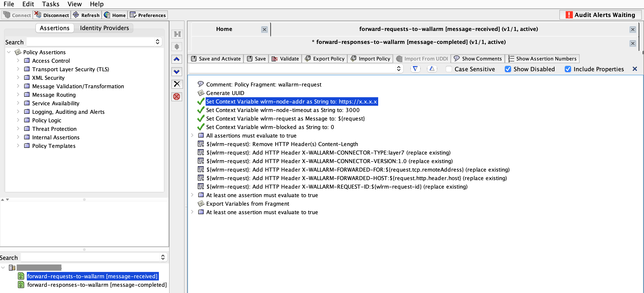Uncheck the Show Disabled checkbox
The image size is (644, 293).
508,69
